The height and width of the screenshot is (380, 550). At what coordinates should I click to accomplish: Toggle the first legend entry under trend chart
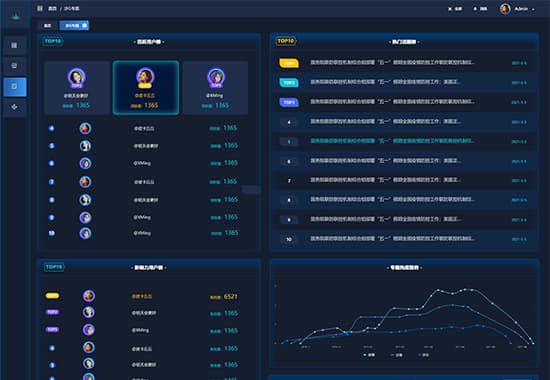click(x=369, y=355)
